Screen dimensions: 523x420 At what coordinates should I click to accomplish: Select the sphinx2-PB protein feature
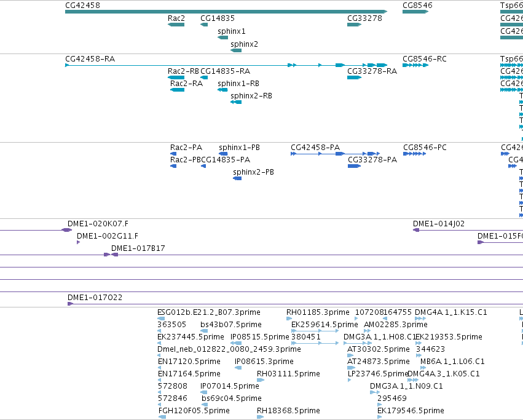click(x=237, y=178)
